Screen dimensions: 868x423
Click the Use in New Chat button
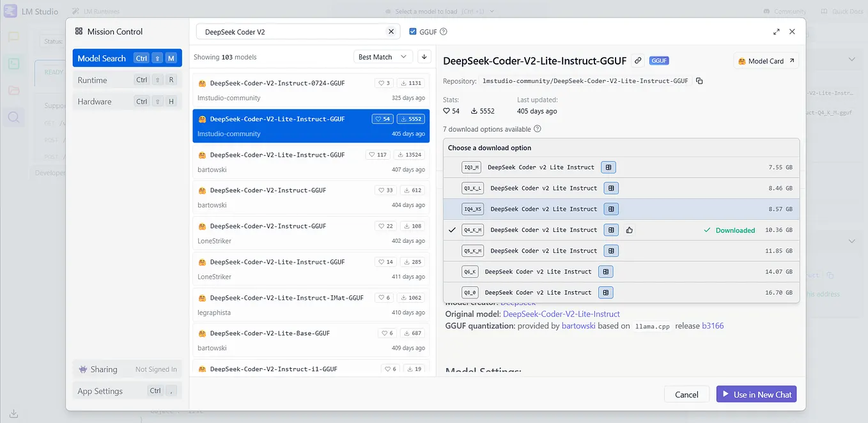point(756,394)
